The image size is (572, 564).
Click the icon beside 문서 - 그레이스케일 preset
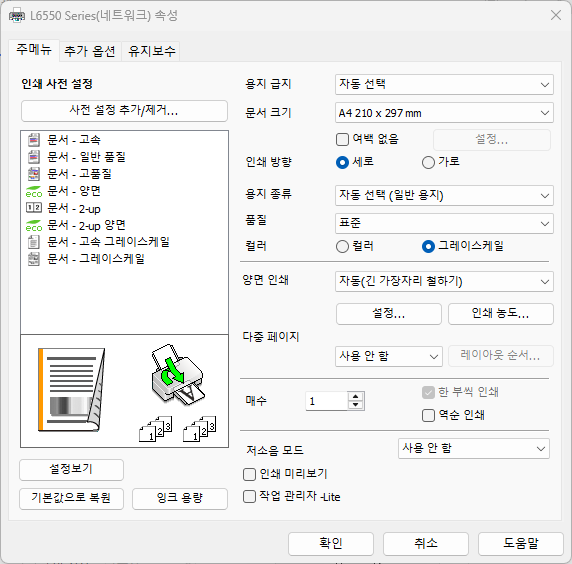point(34,259)
